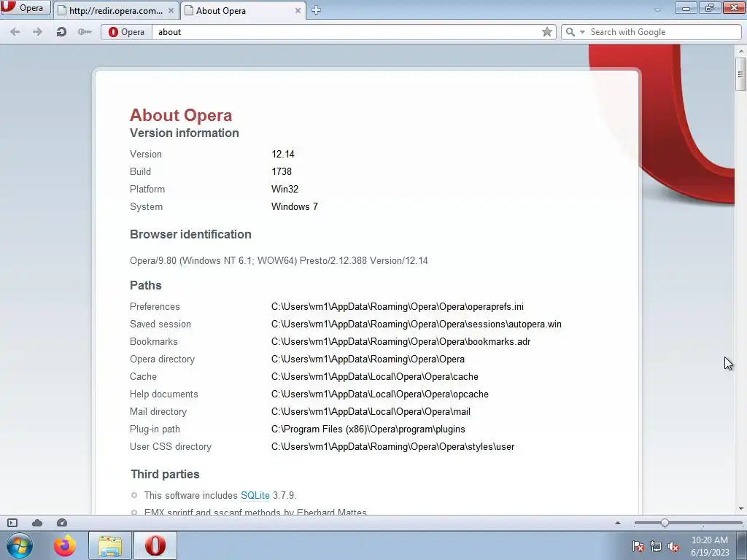Click the Third parties heading
The width and height of the screenshot is (747, 560).
tap(165, 474)
